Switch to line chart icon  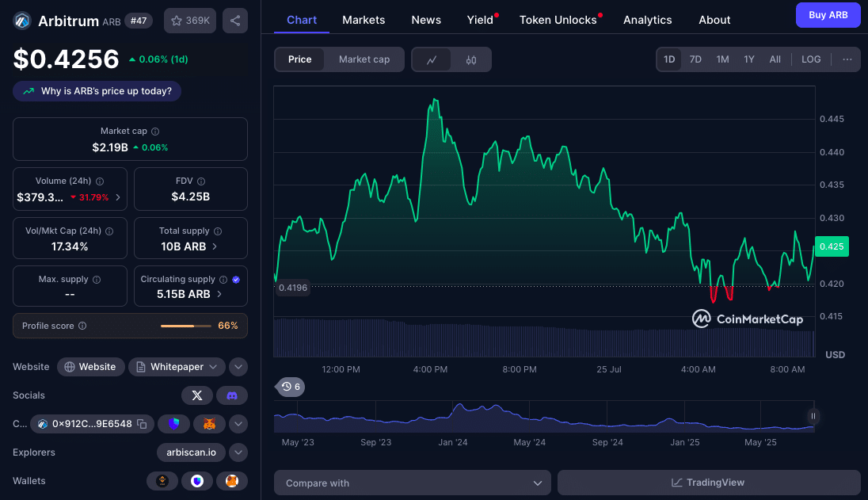pyautogui.click(x=432, y=59)
